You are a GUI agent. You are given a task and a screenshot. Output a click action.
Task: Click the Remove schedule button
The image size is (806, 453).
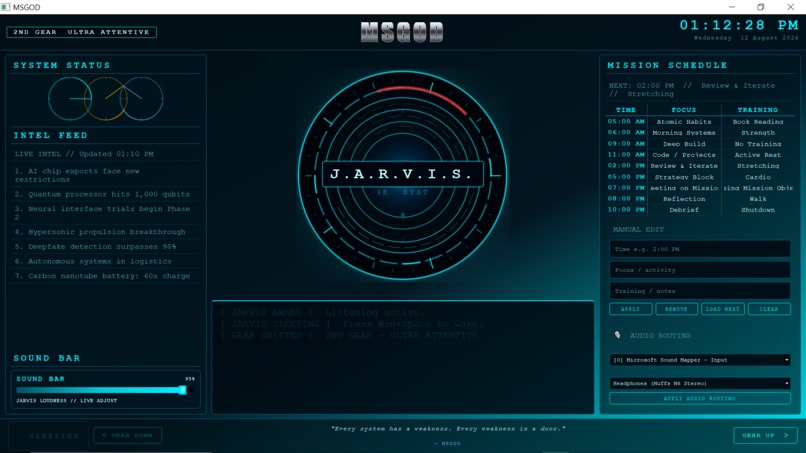[676, 309]
